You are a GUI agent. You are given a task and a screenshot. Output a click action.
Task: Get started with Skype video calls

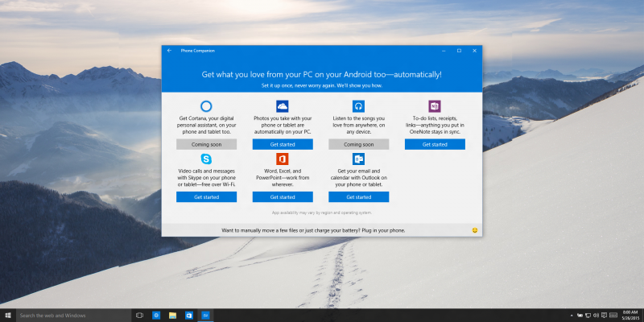[206, 196]
